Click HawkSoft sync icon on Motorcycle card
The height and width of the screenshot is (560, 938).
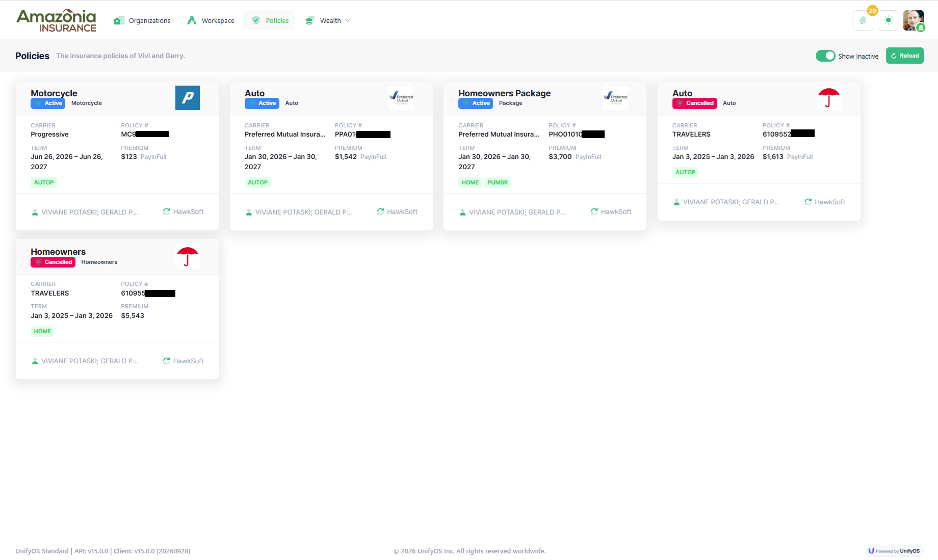167,211
